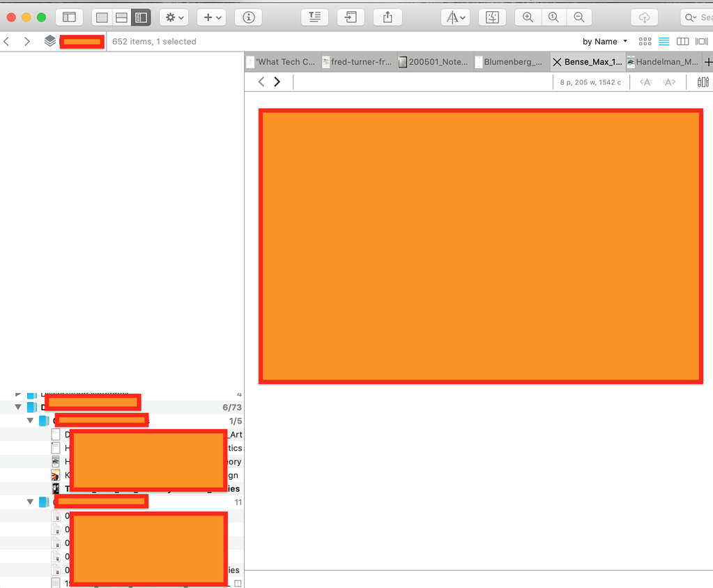Toggle the sidebar visibility icon
Image resolution: width=713 pixels, height=588 pixels.
click(x=69, y=17)
